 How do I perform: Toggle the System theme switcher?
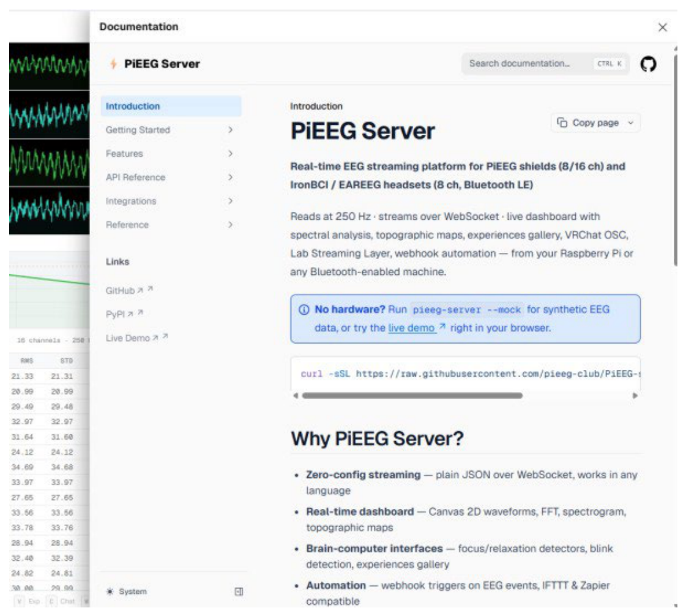[x=127, y=592]
